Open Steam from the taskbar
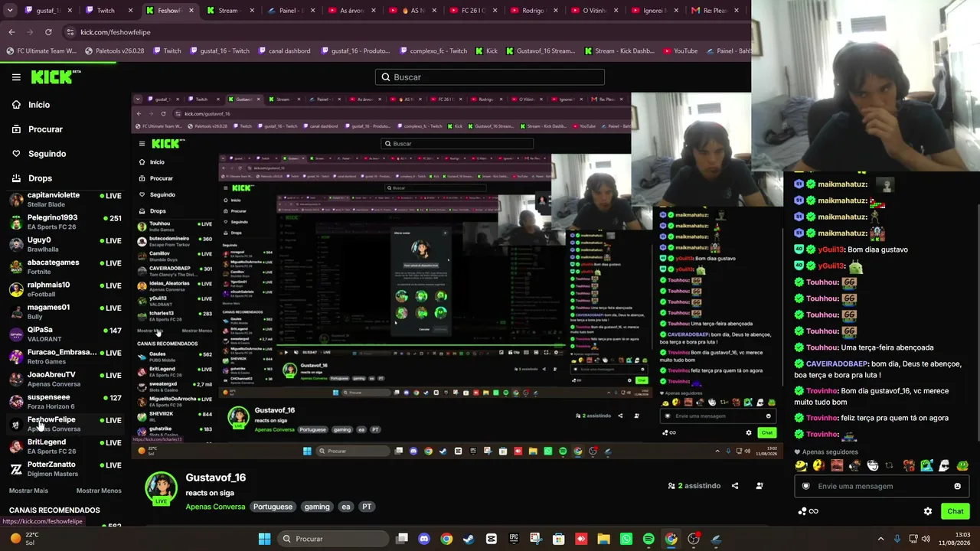 tap(469, 539)
